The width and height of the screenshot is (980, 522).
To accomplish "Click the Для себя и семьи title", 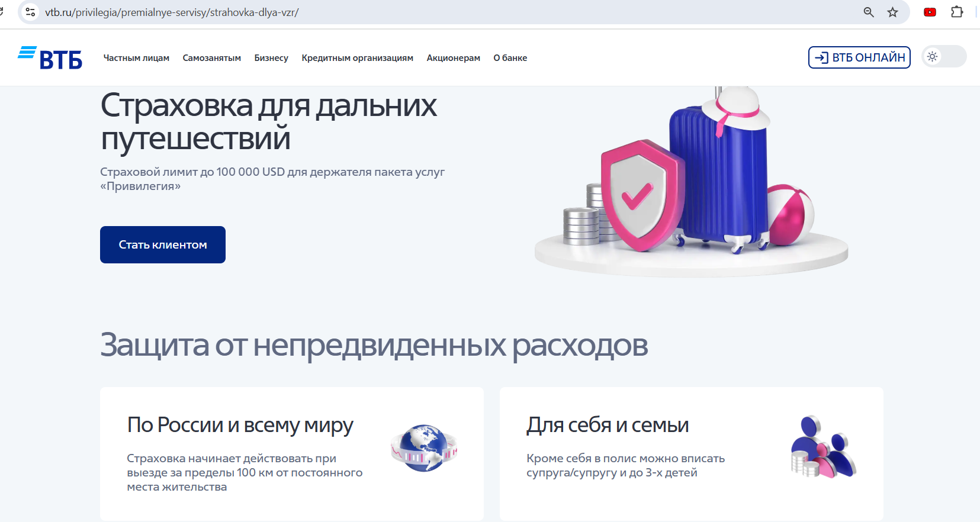I will pos(608,425).
